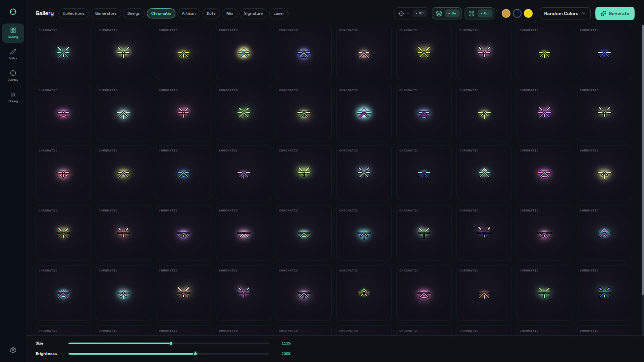
Task: Open the Library sidebar section
Action: 13,97
